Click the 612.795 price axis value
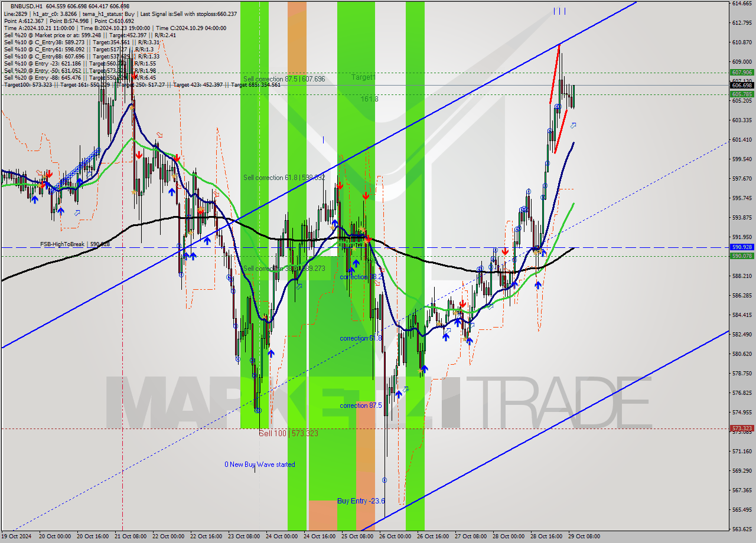 742,22
